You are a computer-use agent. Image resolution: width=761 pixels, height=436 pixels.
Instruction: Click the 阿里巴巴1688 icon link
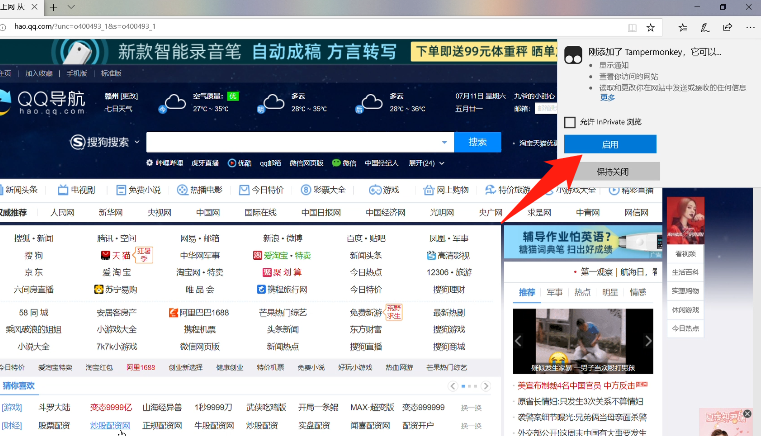coord(199,313)
